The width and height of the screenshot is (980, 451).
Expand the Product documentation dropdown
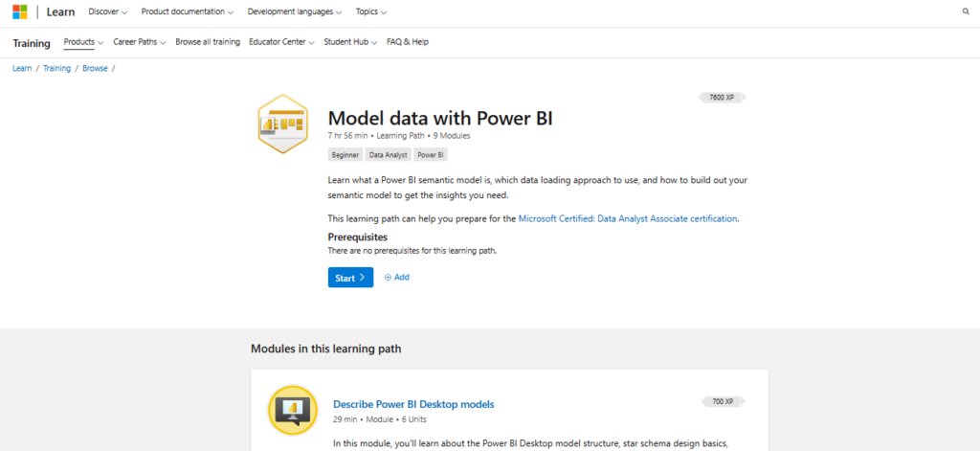pyautogui.click(x=188, y=11)
